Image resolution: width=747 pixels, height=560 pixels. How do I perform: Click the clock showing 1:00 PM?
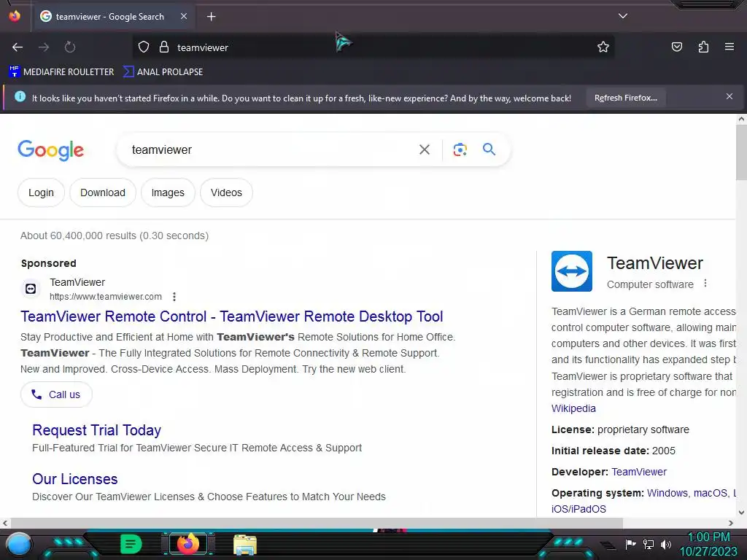[708, 537]
